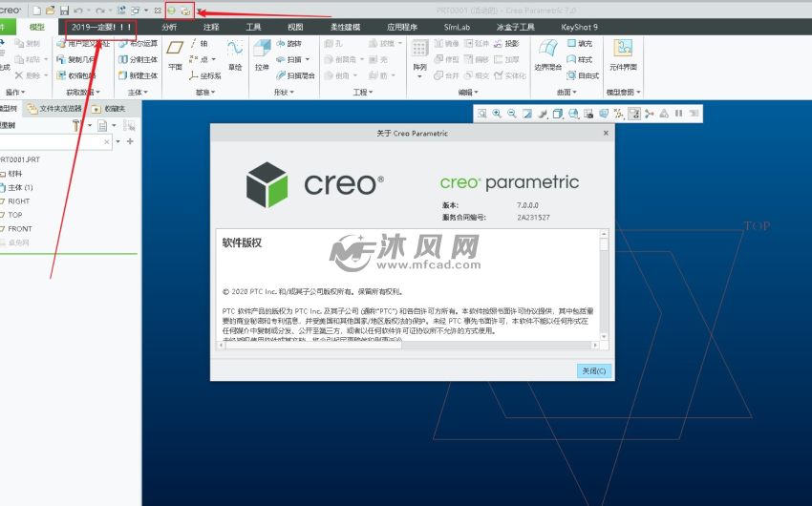The image size is (812, 506).
Task: Open the SimLab ribbon tab
Action: [457, 27]
